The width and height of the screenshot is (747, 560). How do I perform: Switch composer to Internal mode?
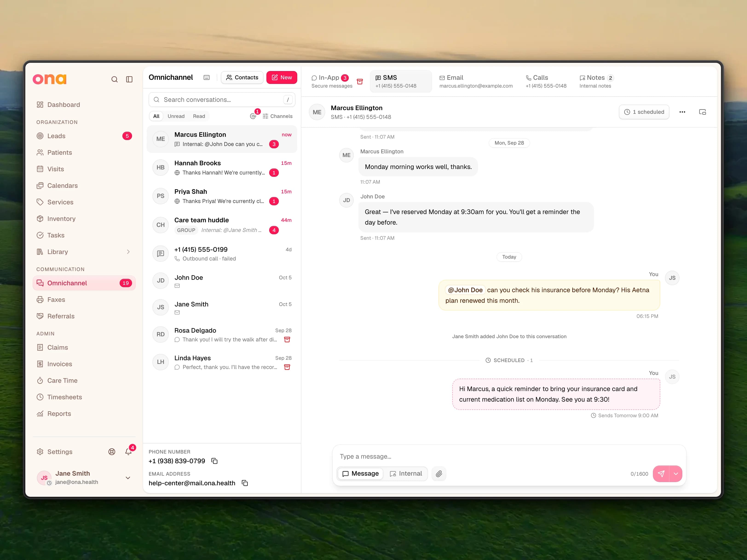point(406,474)
